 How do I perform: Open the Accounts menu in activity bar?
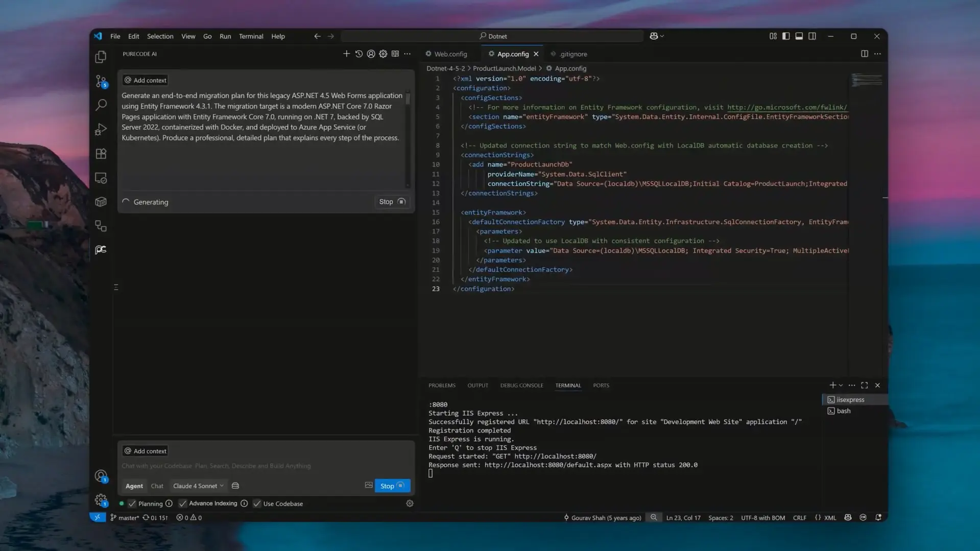pos(101,476)
